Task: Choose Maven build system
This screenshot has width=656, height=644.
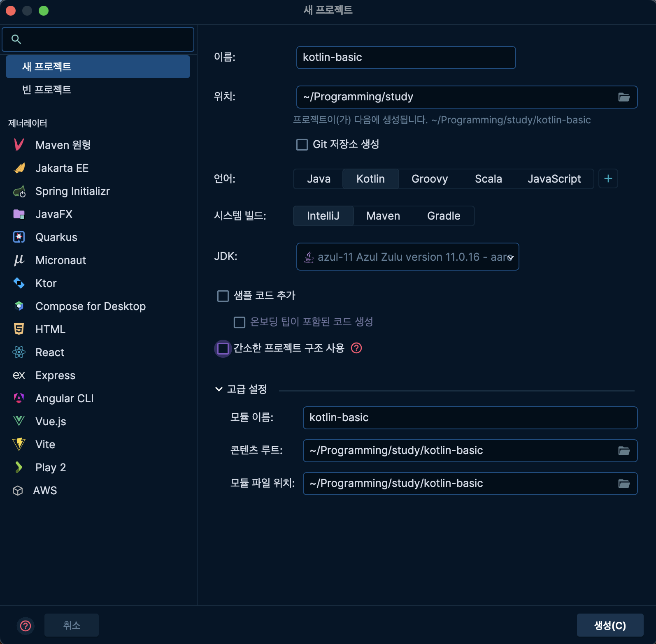Action: [x=383, y=216]
